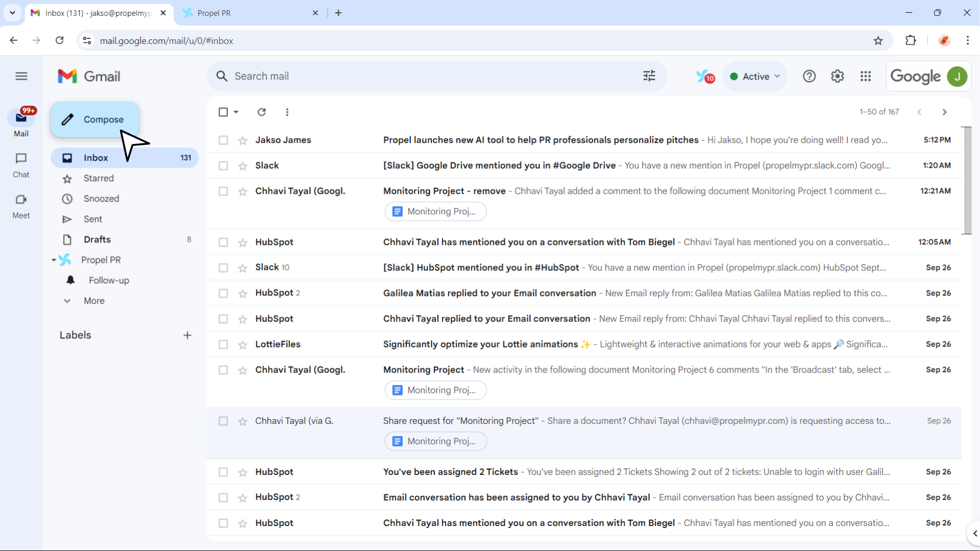This screenshot has width=980, height=551.
Task: Reload the current page
Action: 60,40
